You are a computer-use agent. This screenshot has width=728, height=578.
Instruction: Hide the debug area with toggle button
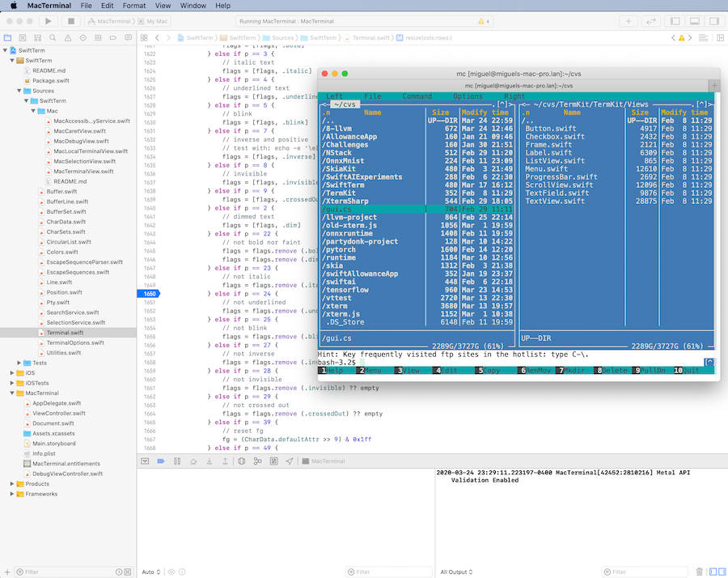[144, 461]
